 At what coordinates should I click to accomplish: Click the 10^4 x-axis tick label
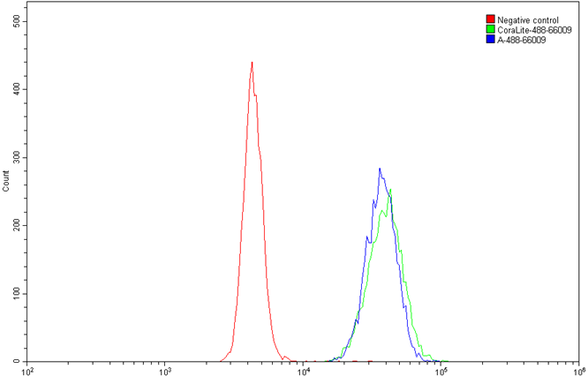(x=304, y=369)
